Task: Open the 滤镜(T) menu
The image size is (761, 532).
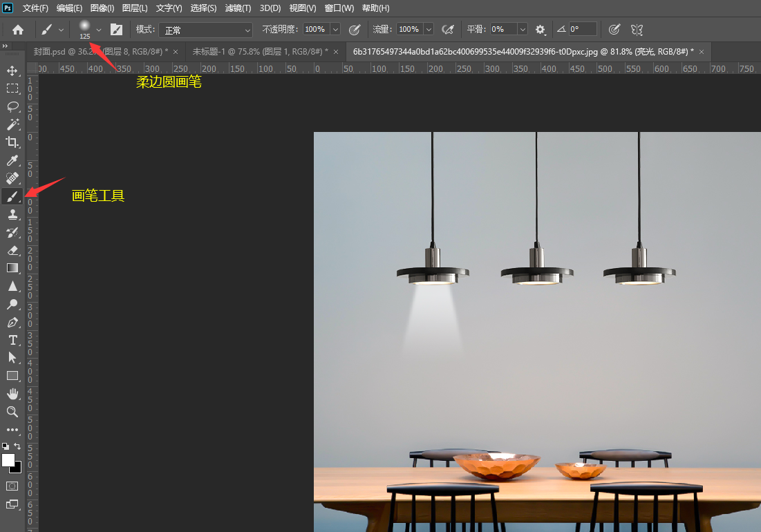Action: pyautogui.click(x=238, y=8)
